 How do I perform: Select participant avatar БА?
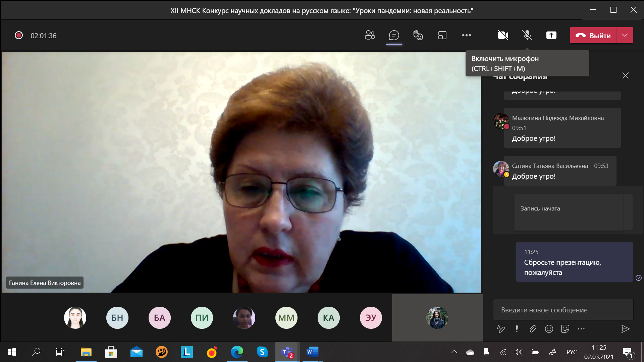tap(160, 317)
